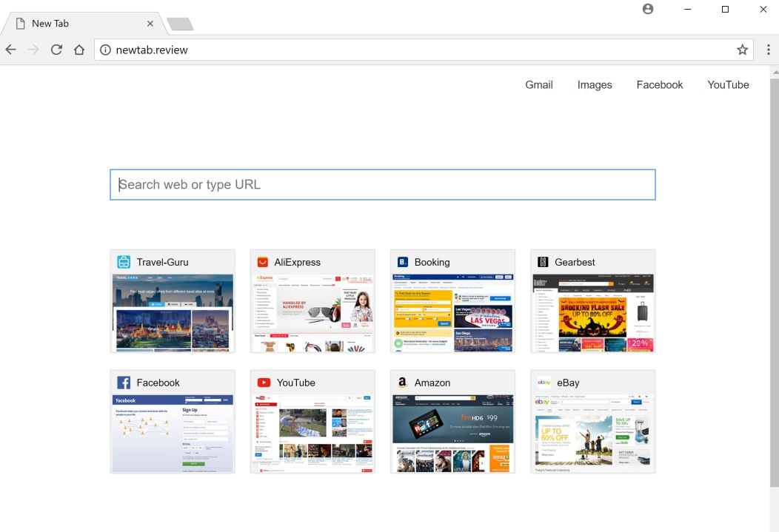Open a new tab
This screenshot has height=532, width=779.
pyautogui.click(x=180, y=23)
